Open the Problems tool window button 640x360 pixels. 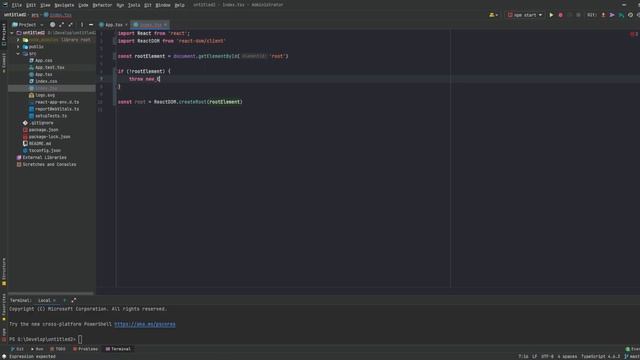tap(85, 349)
